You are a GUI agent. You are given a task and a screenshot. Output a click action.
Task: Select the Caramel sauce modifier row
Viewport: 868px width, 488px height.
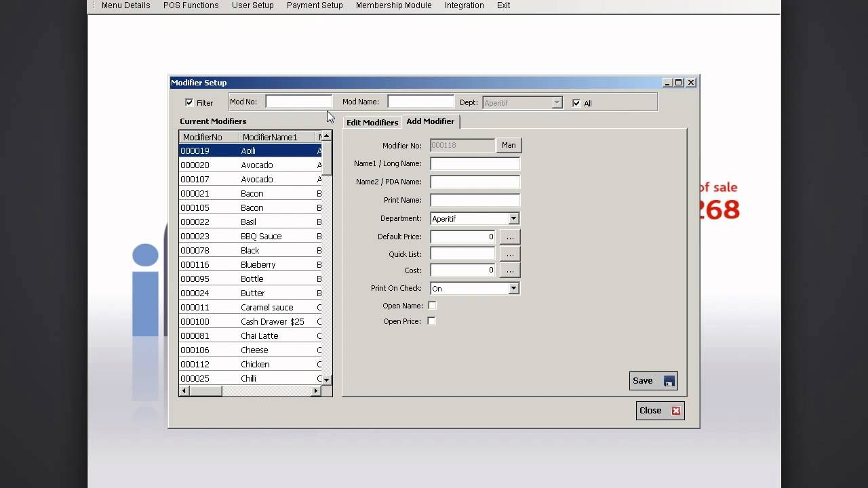click(250, 308)
